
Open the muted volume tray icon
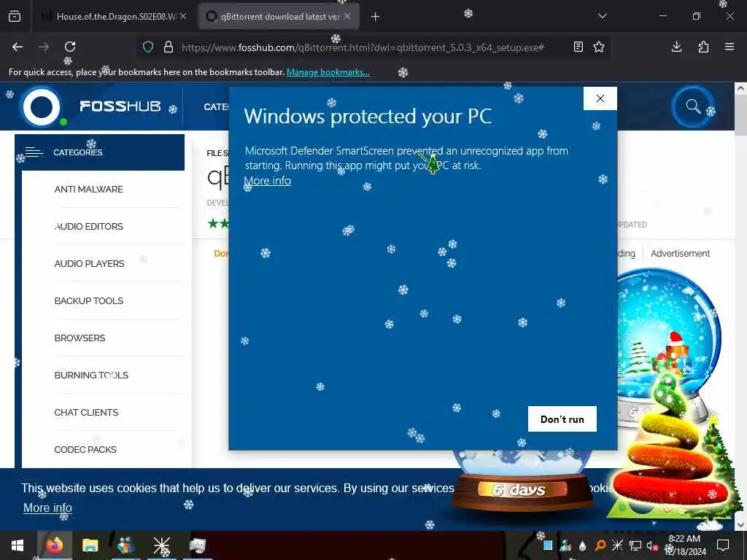652,545
